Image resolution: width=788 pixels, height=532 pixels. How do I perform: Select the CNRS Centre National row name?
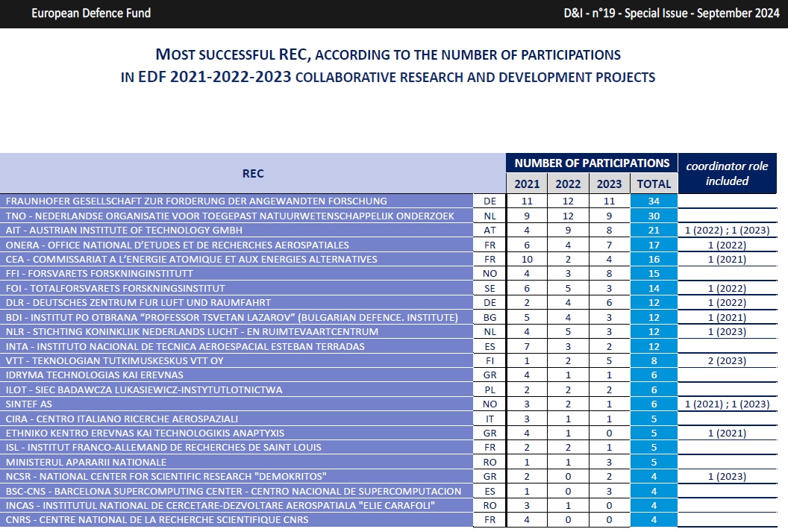pos(157,520)
